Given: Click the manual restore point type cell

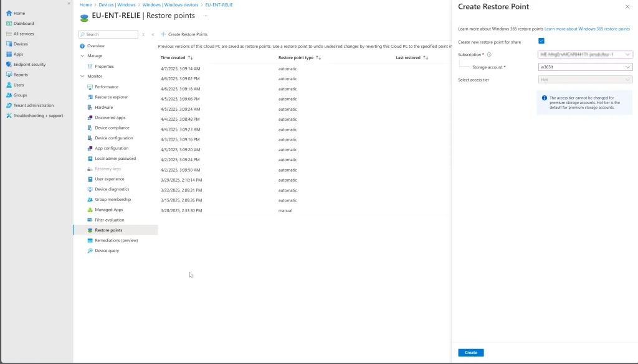Looking at the screenshot, I should pyautogui.click(x=285, y=210).
